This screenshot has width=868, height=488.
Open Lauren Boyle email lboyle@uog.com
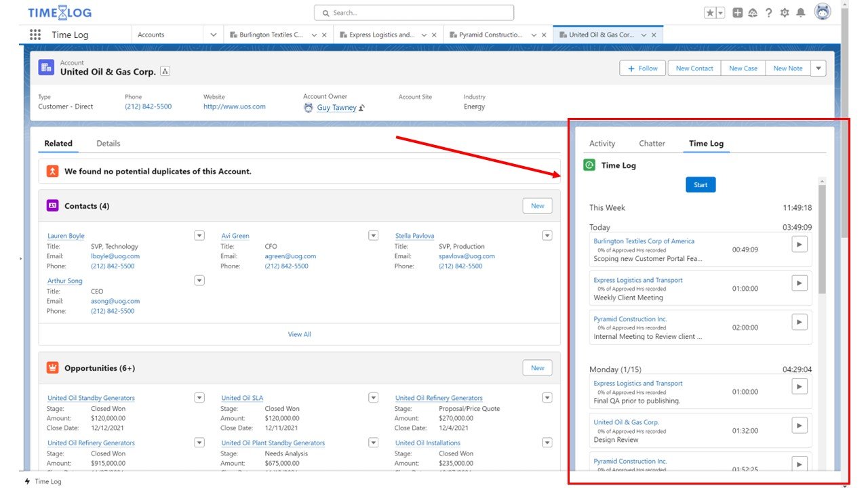(115, 256)
